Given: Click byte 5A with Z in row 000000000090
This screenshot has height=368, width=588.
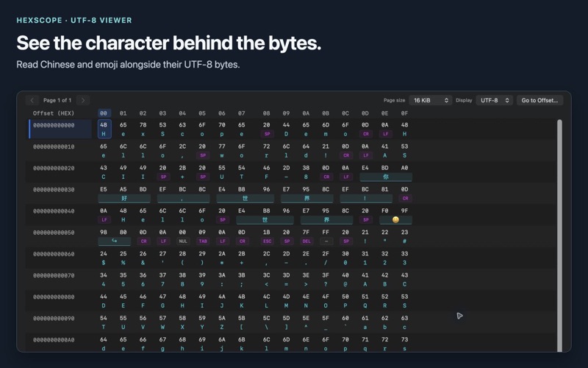Looking at the screenshot, I should click(222, 322).
